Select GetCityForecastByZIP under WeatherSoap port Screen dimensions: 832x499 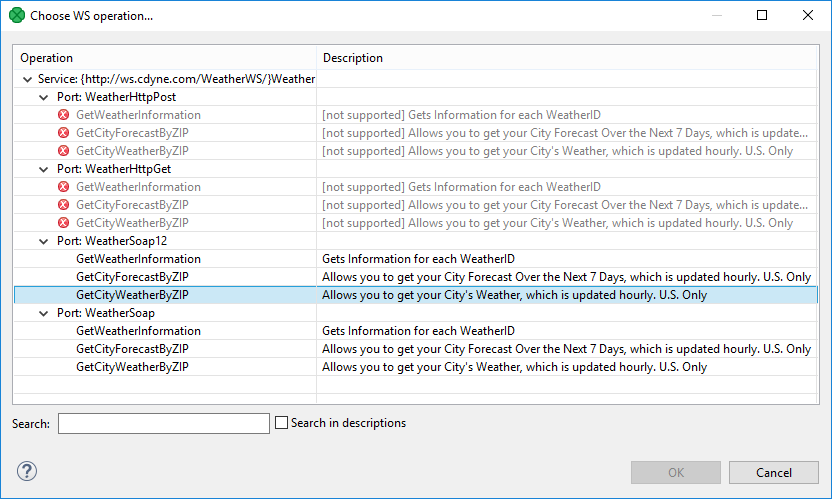tap(132, 349)
